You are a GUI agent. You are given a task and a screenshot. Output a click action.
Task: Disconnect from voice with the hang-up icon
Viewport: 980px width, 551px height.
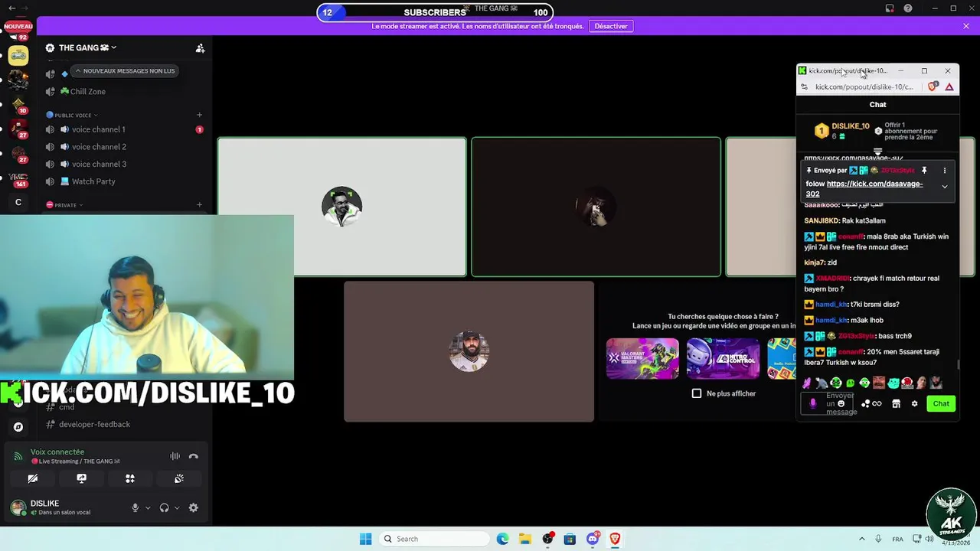pyautogui.click(x=193, y=456)
